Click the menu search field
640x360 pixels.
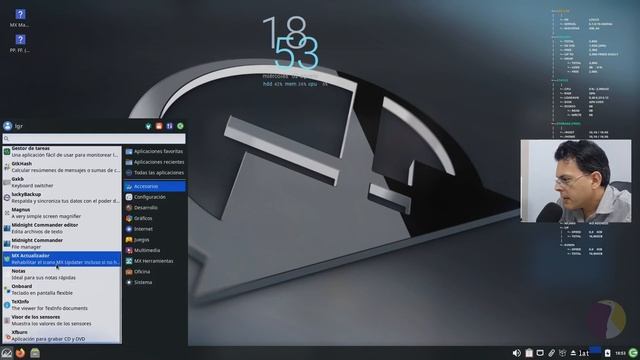pos(94,138)
